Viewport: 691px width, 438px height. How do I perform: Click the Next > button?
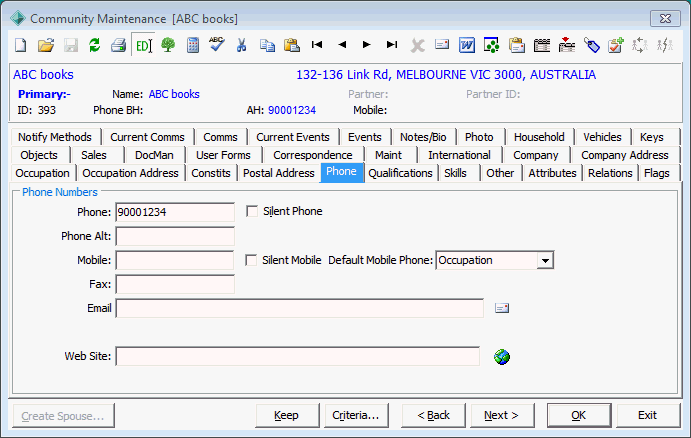tap(502, 415)
